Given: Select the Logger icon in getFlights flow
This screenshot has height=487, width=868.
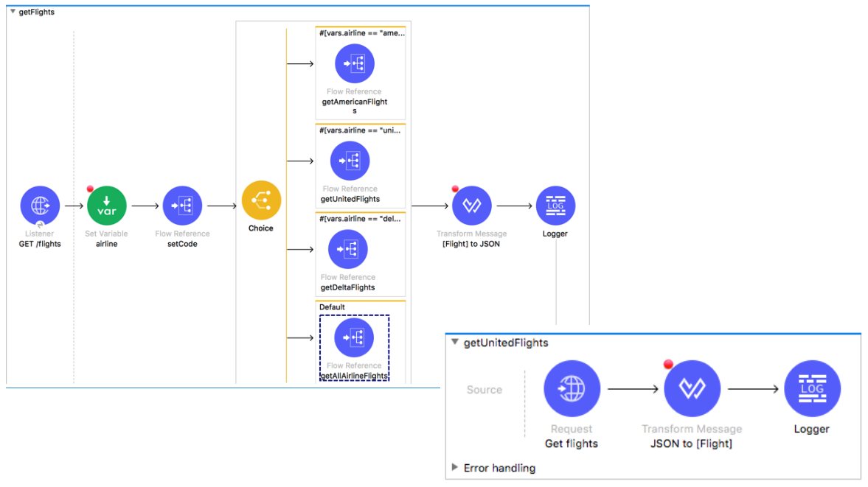Looking at the screenshot, I should (x=555, y=206).
